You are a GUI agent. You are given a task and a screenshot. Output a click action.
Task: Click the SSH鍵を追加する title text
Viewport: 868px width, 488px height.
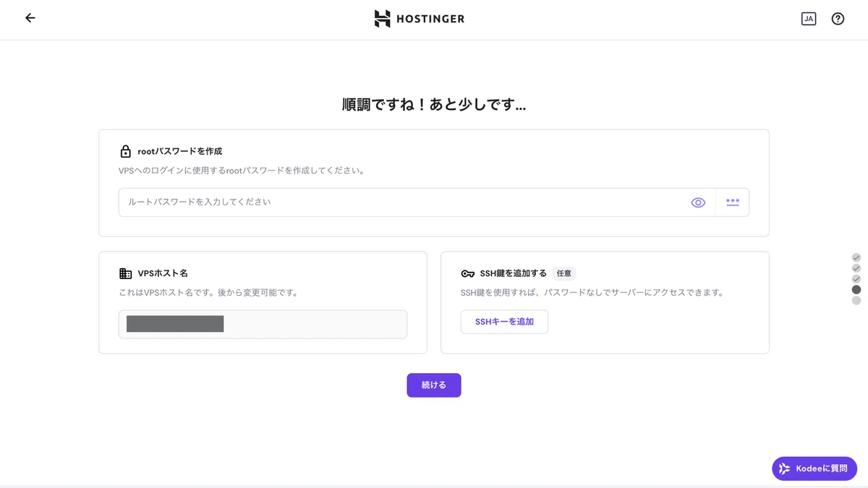[514, 273]
